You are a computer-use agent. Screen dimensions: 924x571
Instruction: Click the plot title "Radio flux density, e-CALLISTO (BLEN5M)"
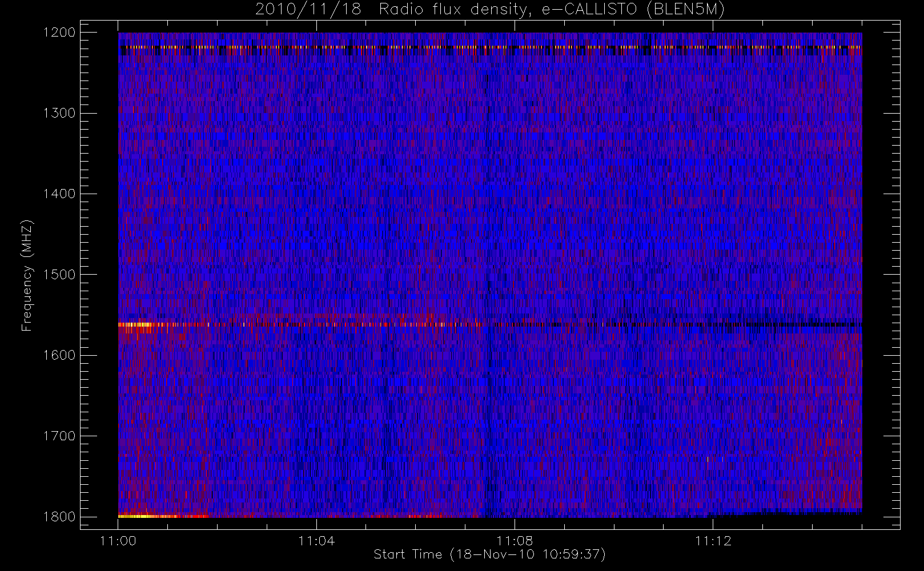(x=552, y=10)
